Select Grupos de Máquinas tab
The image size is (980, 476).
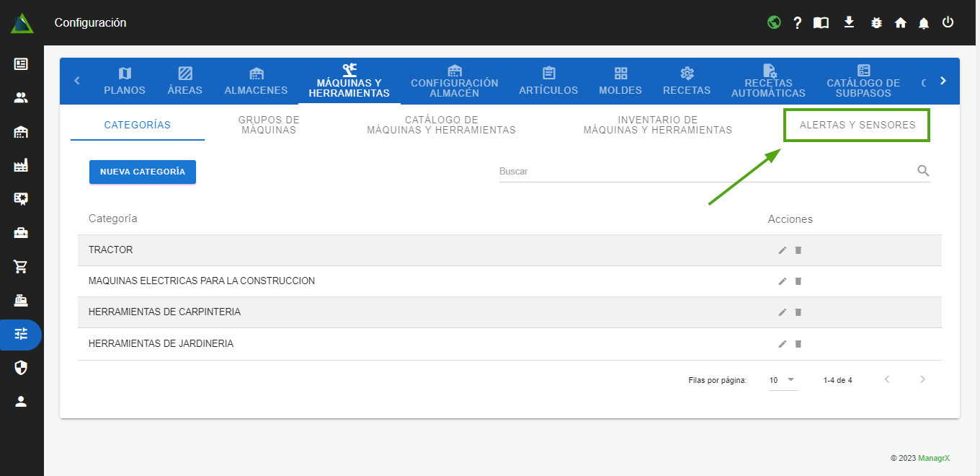click(x=269, y=125)
